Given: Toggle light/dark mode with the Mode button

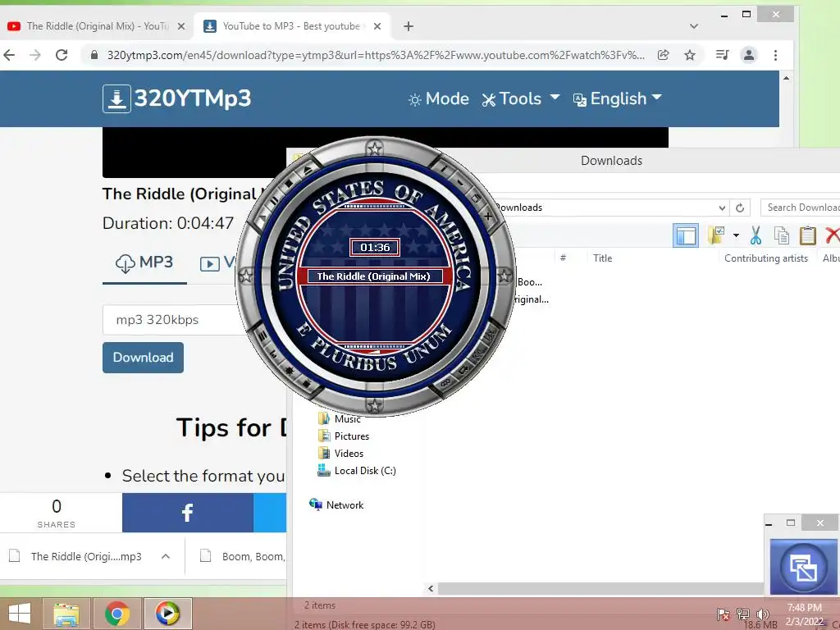Looking at the screenshot, I should pyautogui.click(x=438, y=99).
